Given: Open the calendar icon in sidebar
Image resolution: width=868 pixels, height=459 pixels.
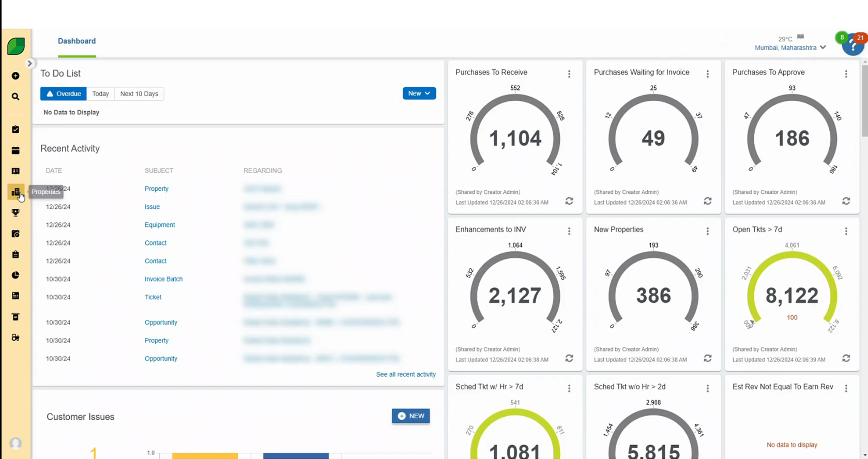Looking at the screenshot, I should point(16,150).
